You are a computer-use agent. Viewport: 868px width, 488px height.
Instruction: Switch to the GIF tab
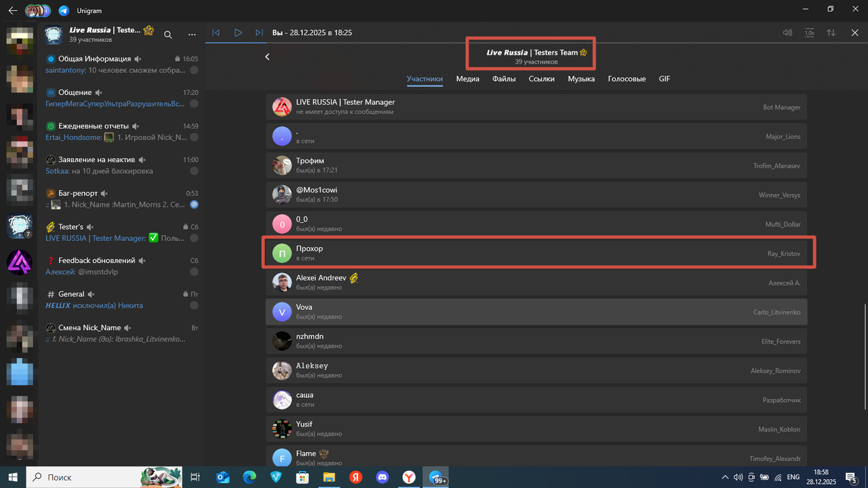point(665,79)
